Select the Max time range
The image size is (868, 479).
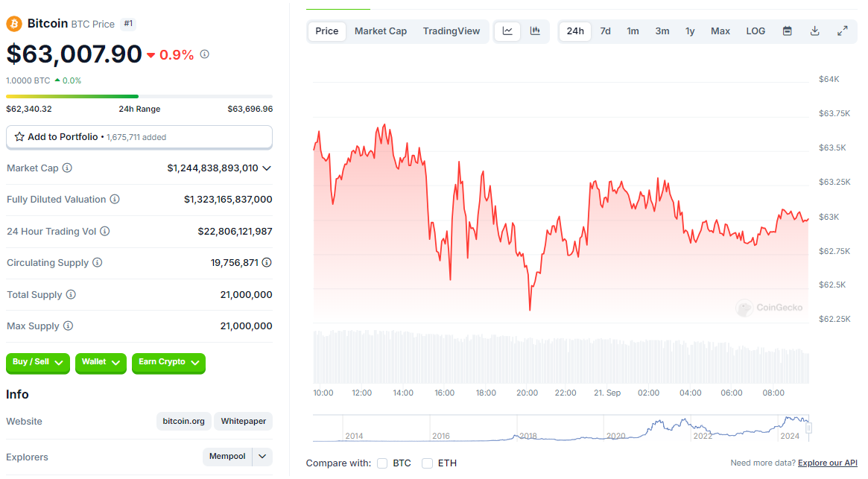point(720,31)
